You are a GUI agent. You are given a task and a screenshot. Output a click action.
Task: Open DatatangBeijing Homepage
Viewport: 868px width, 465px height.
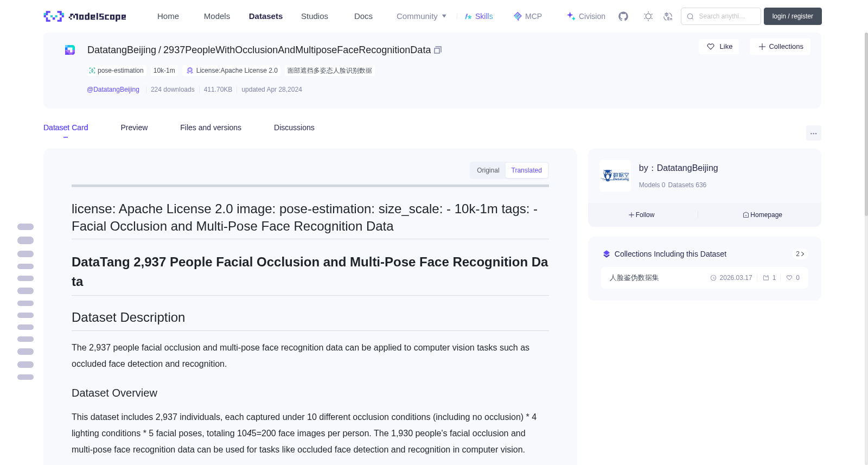click(x=762, y=215)
